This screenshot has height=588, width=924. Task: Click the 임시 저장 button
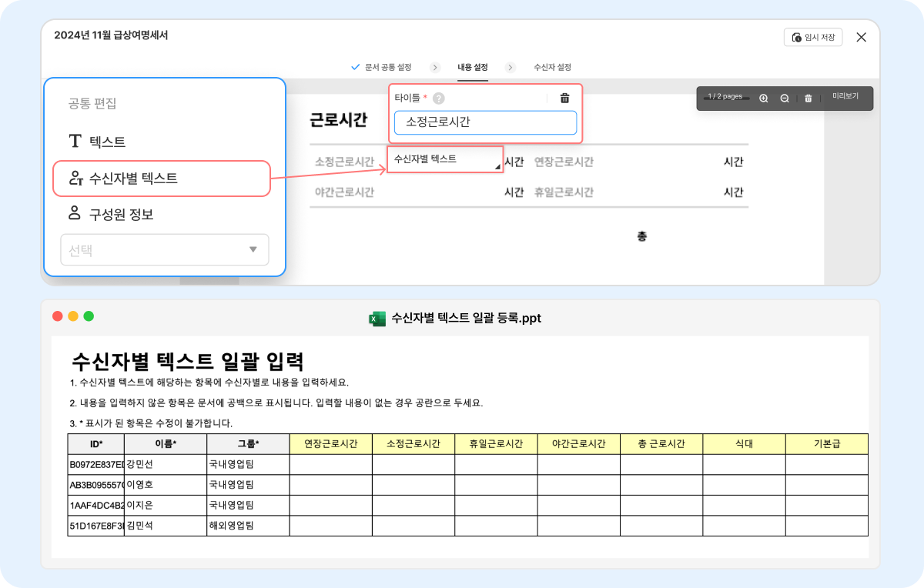coord(813,37)
